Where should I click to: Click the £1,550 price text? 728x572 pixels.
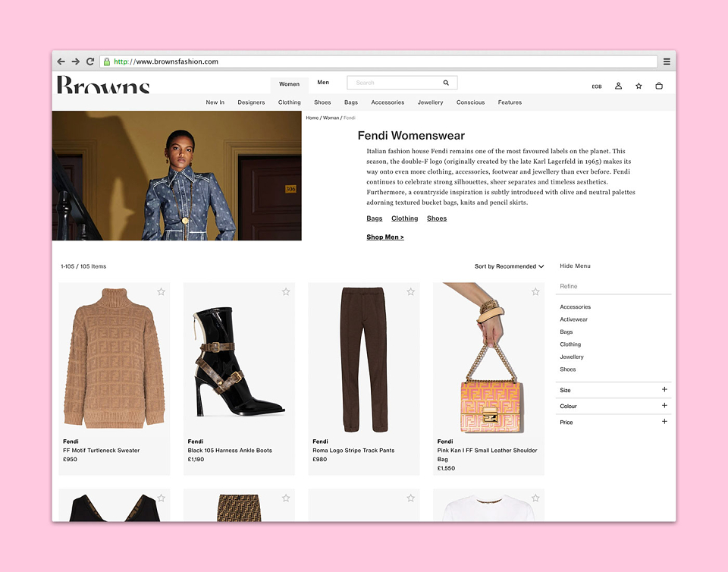click(446, 469)
